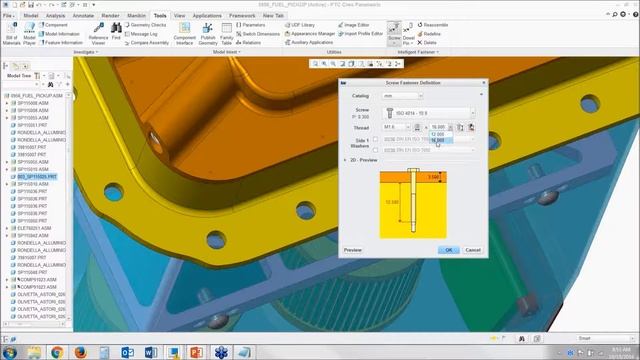
Task: Expand the Intelligent Fastener group dropdown
Action: 418,52
